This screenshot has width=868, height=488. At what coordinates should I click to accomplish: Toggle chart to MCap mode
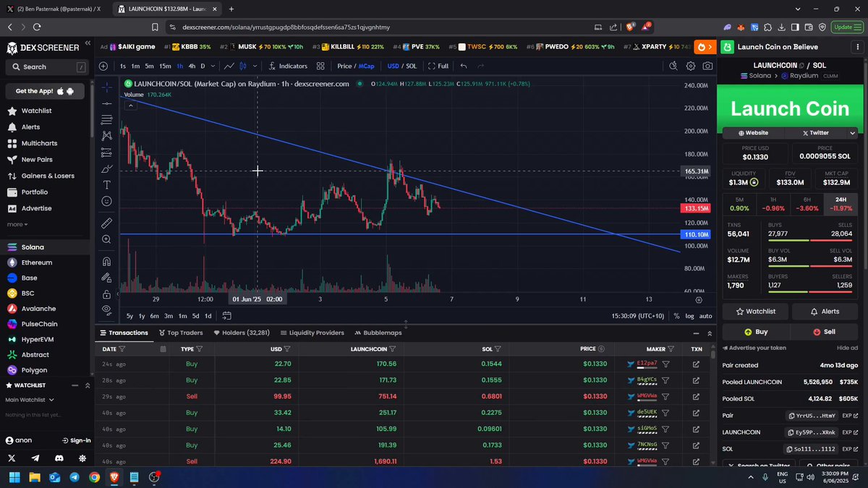[366, 66]
